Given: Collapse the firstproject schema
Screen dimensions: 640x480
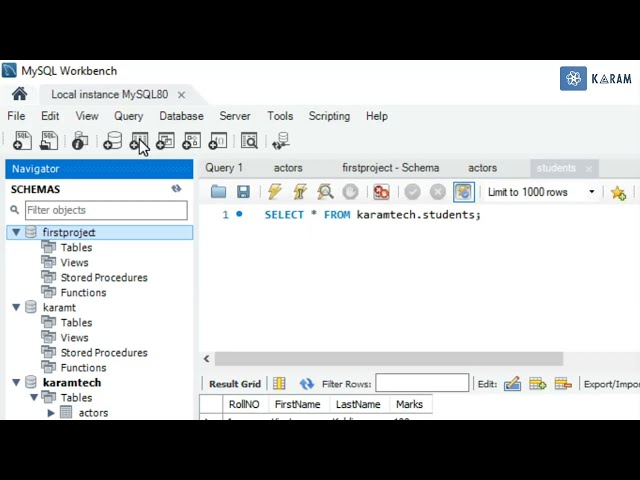Looking at the screenshot, I should (x=16, y=232).
